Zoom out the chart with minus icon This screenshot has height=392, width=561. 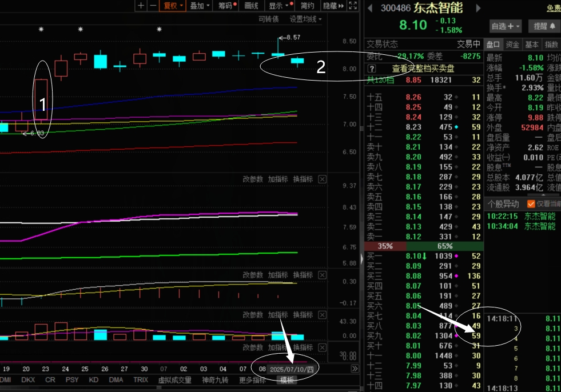point(153,5)
